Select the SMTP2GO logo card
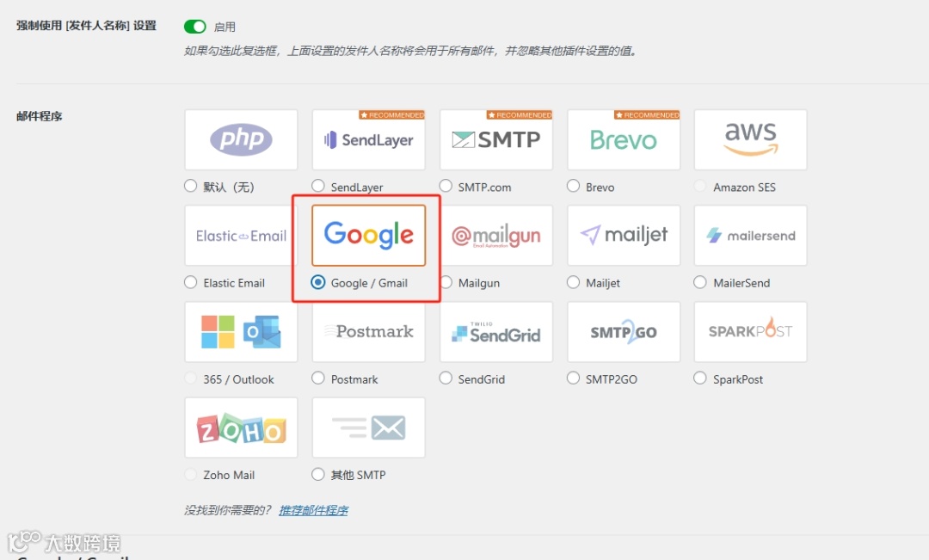The image size is (929, 560). point(624,332)
